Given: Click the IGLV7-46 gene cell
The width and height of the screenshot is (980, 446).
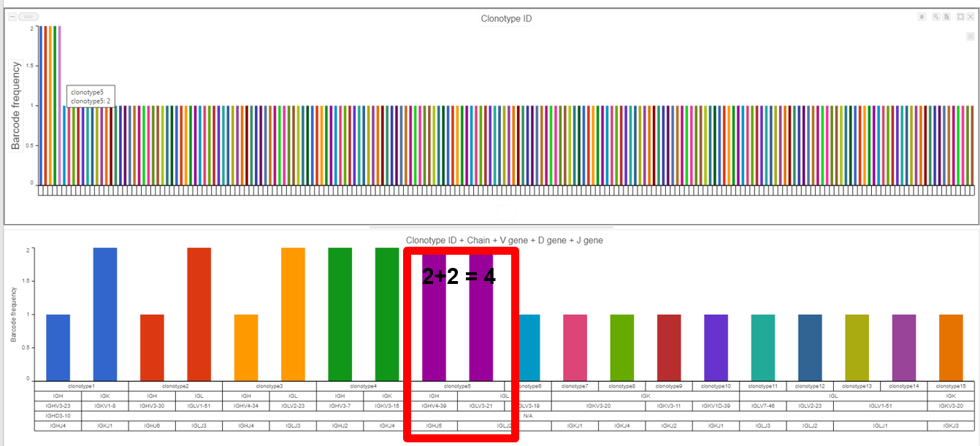Looking at the screenshot, I should click(762, 405).
